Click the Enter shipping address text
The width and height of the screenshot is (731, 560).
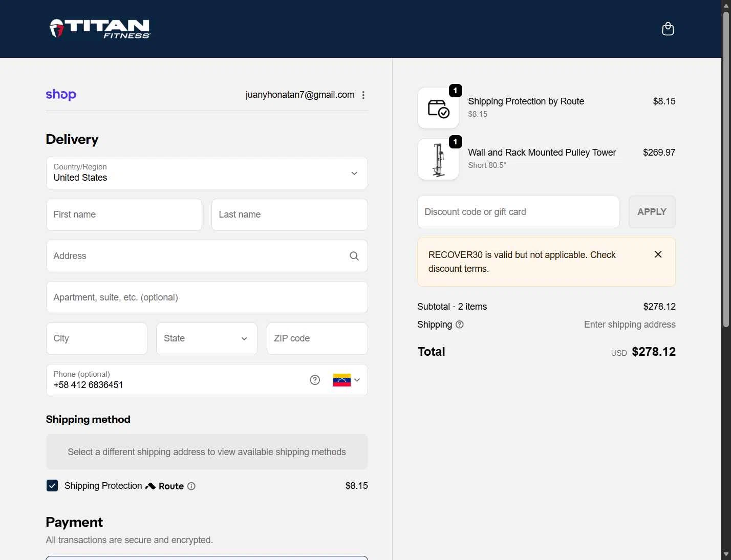(x=630, y=325)
